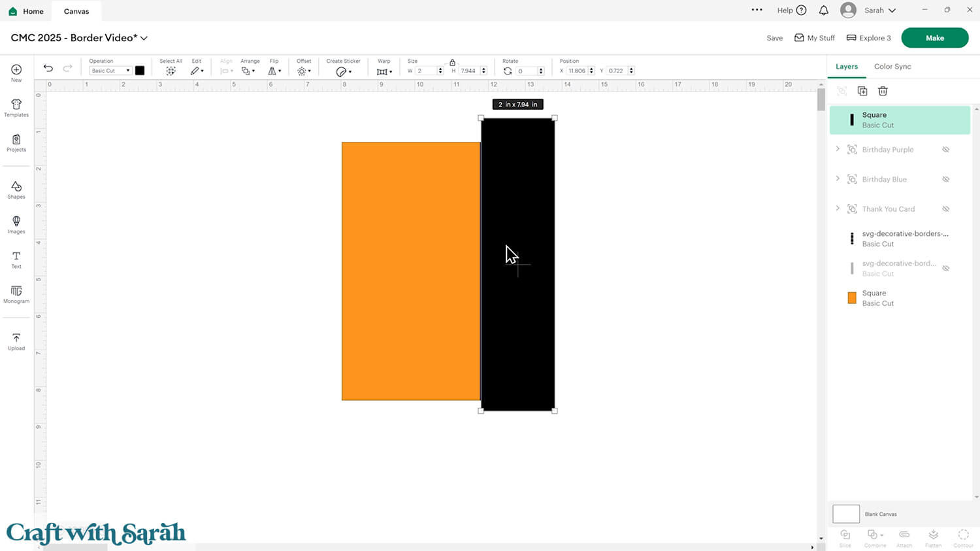Show the Birthday Blue layer
The height and width of the screenshot is (551, 980).
[945, 179]
